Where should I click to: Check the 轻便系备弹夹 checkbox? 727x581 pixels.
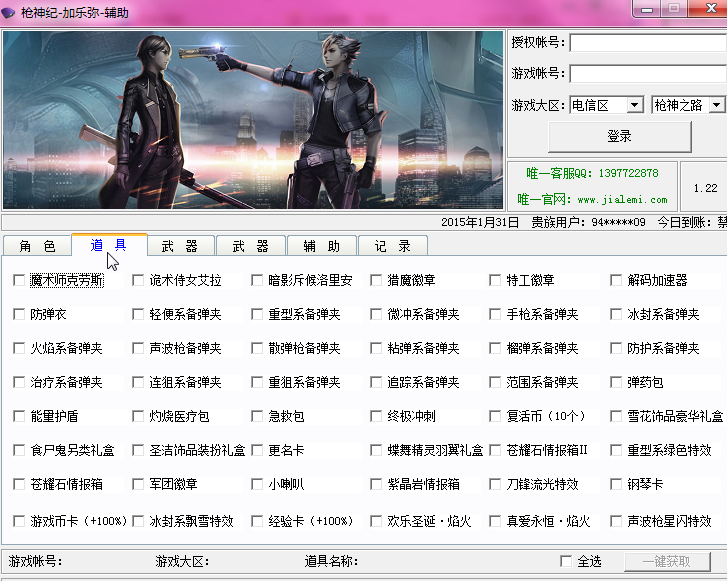point(138,314)
